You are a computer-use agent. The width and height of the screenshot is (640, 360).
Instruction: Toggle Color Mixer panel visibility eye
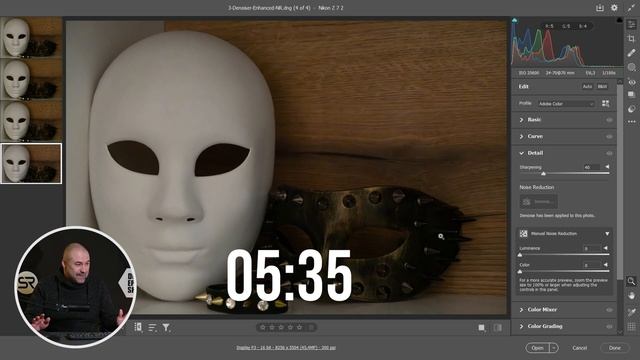(609, 310)
